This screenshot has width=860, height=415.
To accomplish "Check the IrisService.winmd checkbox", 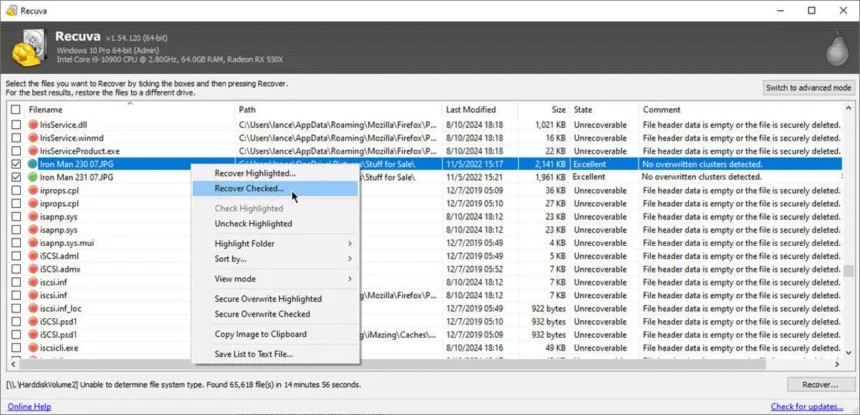I will (x=16, y=138).
